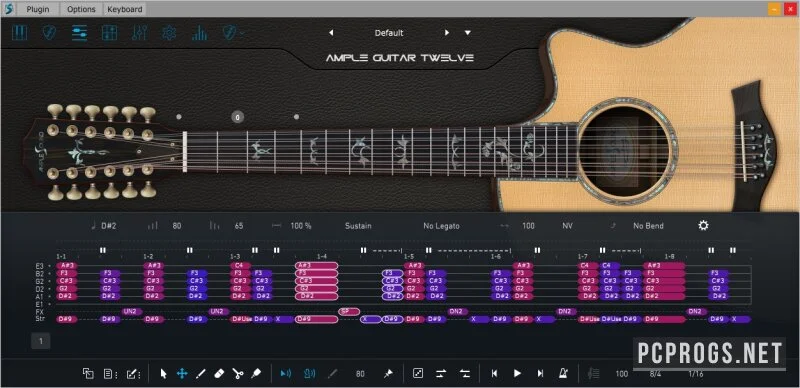Adjust the 65 value in the parameter row
This screenshot has width=800, height=388.
pos(239,226)
